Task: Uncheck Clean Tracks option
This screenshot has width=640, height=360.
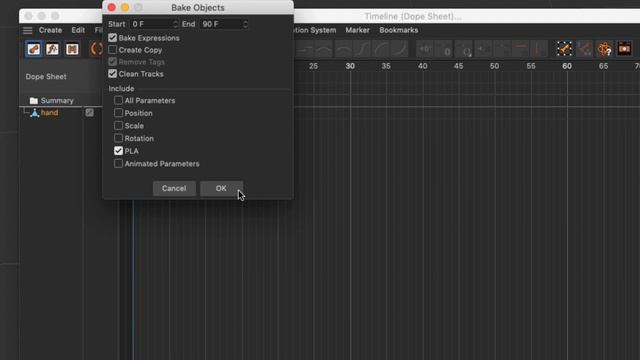Action: (x=113, y=74)
